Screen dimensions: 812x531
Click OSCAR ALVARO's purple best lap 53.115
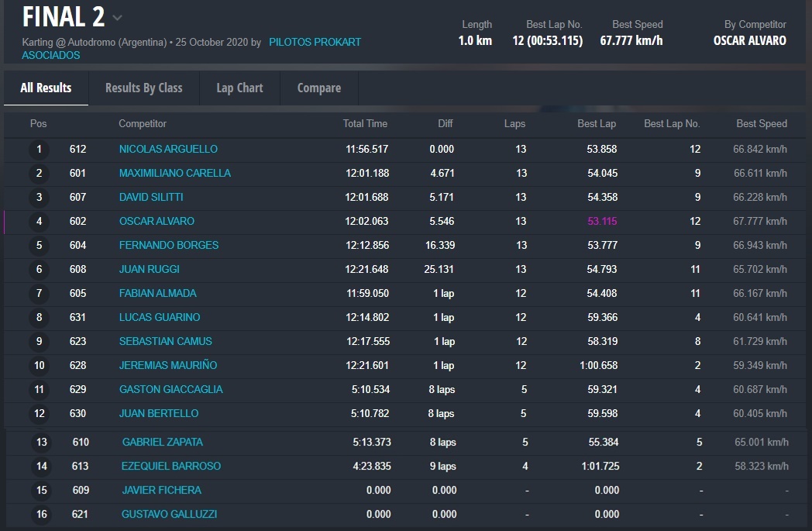[x=602, y=221]
